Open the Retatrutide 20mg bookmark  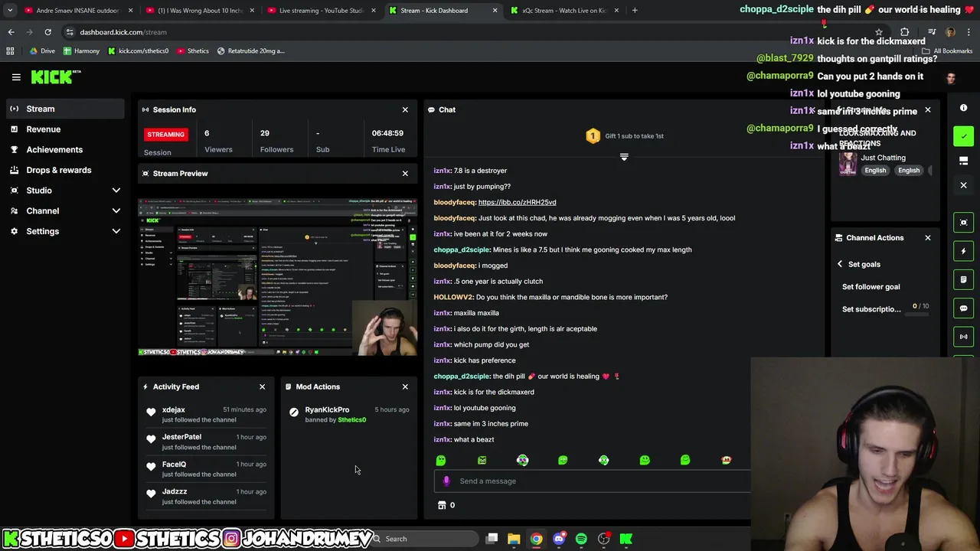click(250, 51)
